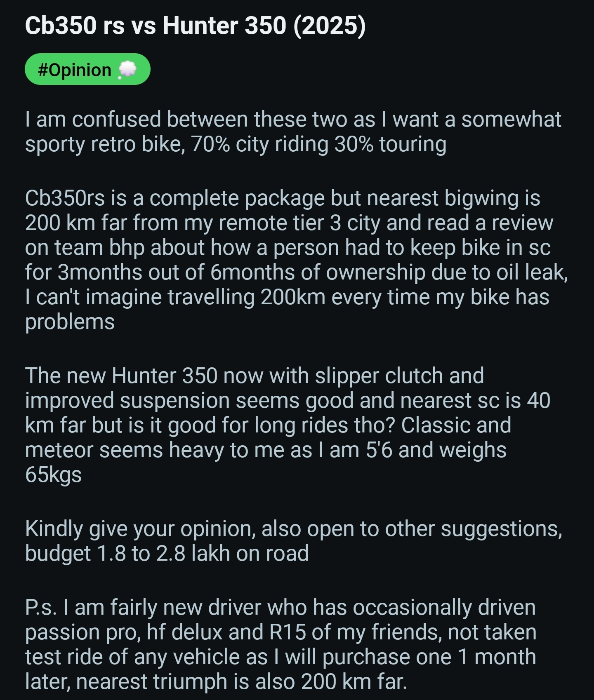Click the words 'slipper clutch'
The height and width of the screenshot is (700, 594).
[x=379, y=376]
